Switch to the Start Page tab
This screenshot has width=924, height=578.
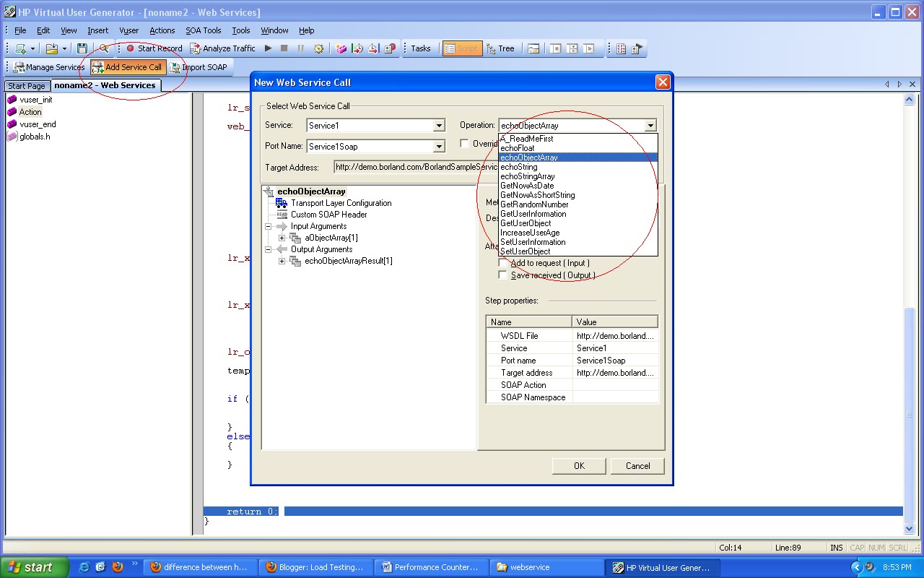(x=27, y=86)
